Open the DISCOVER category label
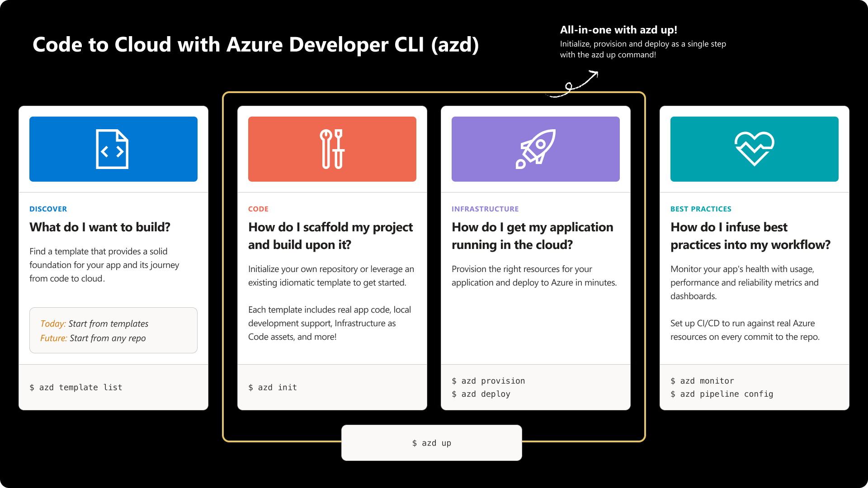 [x=48, y=209]
